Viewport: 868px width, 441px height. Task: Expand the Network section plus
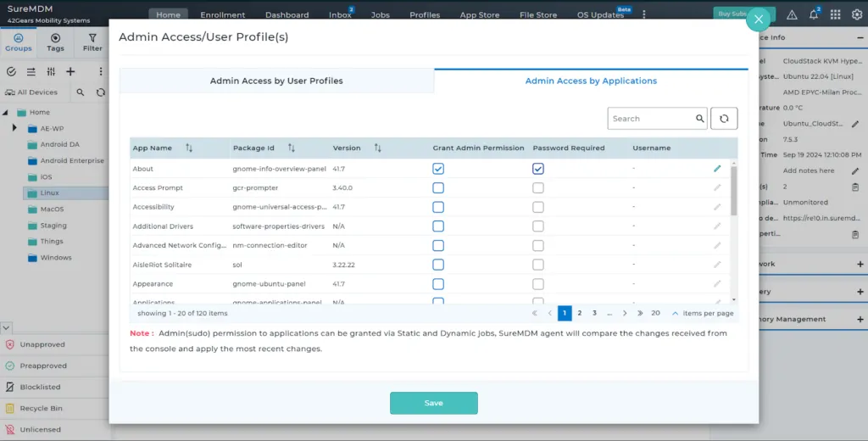[x=860, y=265]
